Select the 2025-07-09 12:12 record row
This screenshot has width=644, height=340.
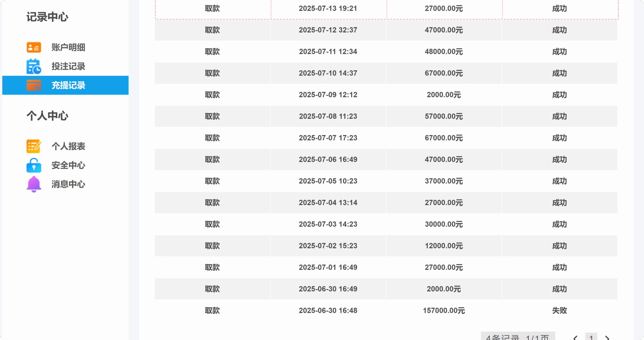(386, 95)
